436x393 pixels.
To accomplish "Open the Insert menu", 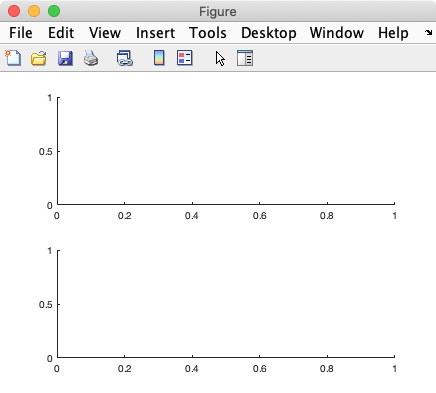I will click(x=155, y=33).
